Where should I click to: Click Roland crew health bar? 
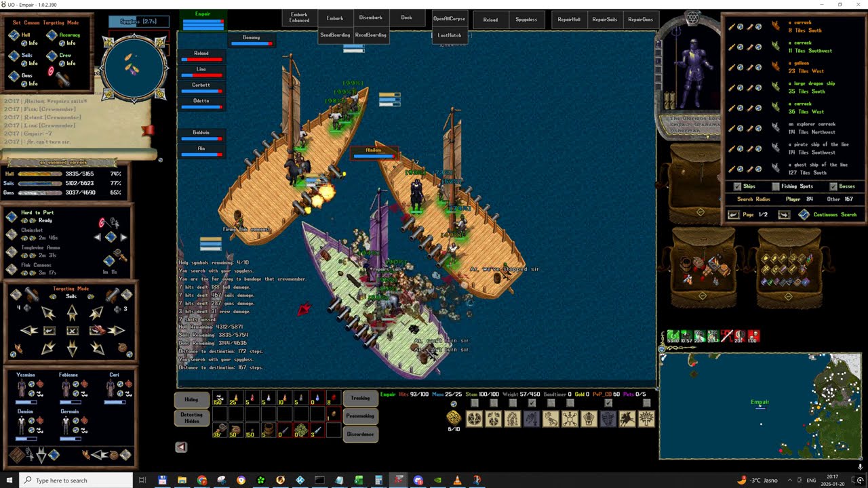201,60
